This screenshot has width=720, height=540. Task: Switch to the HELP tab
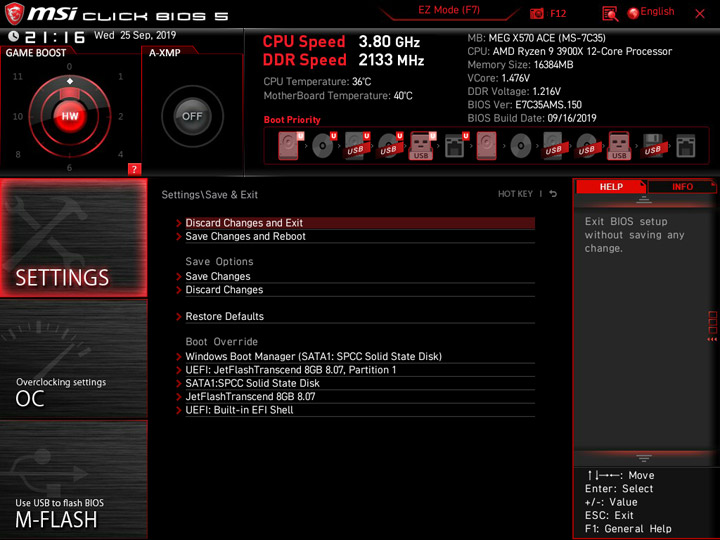611,186
